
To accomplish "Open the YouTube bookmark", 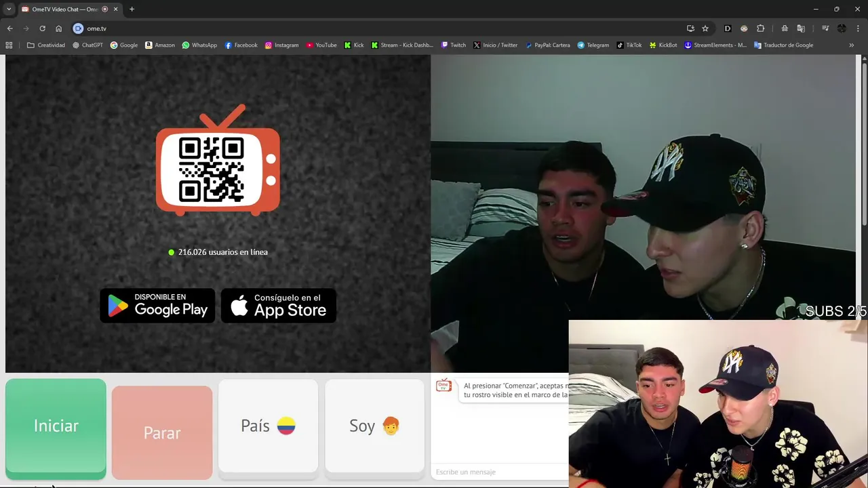I will tap(321, 45).
